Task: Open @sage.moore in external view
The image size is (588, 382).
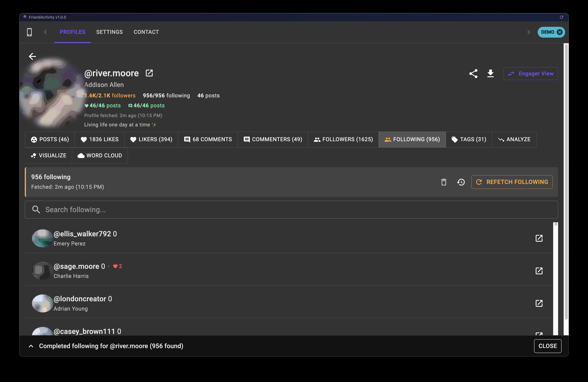Action: (x=539, y=271)
